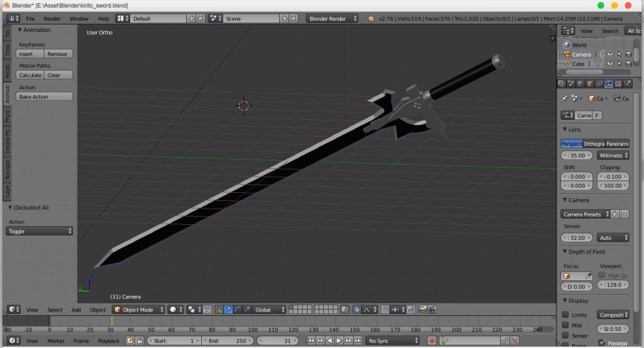Click the Bake Action button
Screen dimensions: 644x348
click(45, 97)
